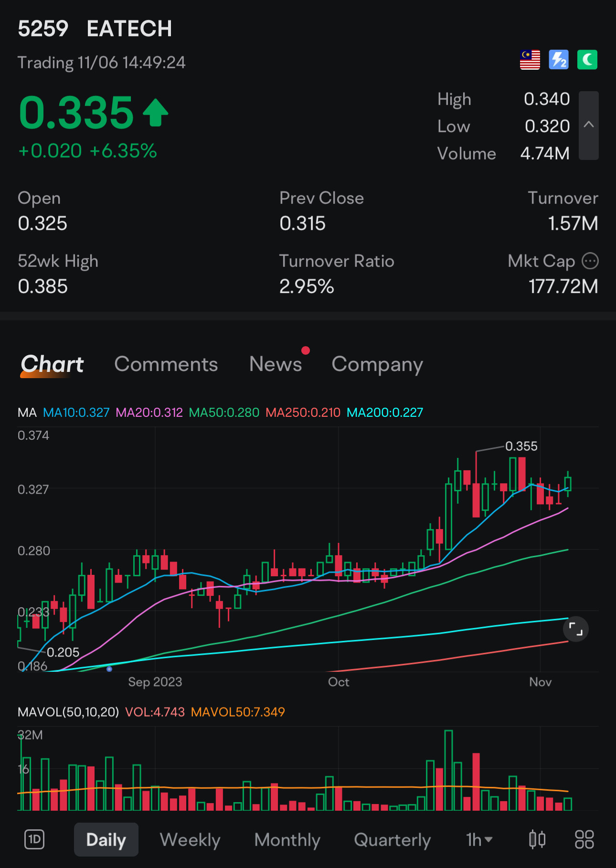Open Mkt Cap more-info ellipsis icon
This screenshot has height=868, width=616.
(590, 261)
